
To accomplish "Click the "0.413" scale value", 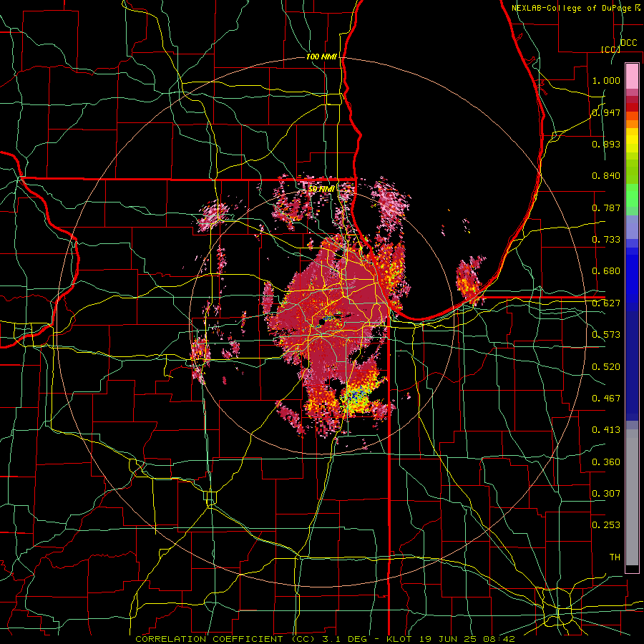I will point(606,430).
